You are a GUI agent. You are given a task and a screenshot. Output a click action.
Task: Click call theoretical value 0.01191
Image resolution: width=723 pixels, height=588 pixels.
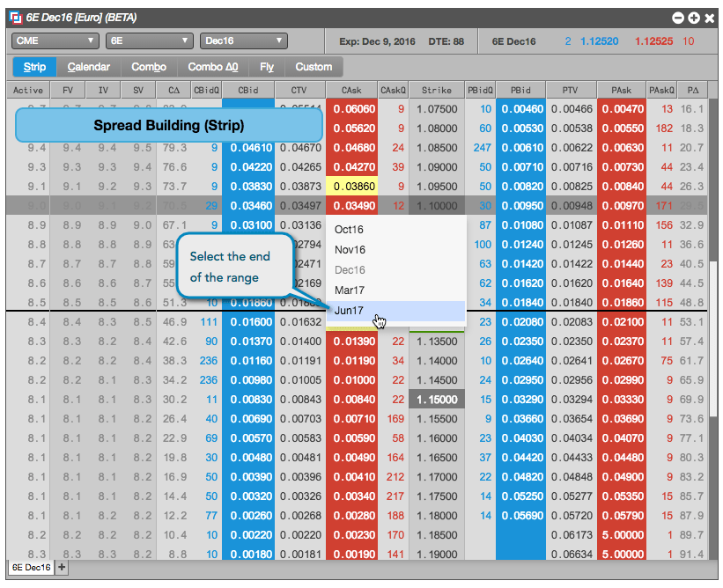(300, 361)
